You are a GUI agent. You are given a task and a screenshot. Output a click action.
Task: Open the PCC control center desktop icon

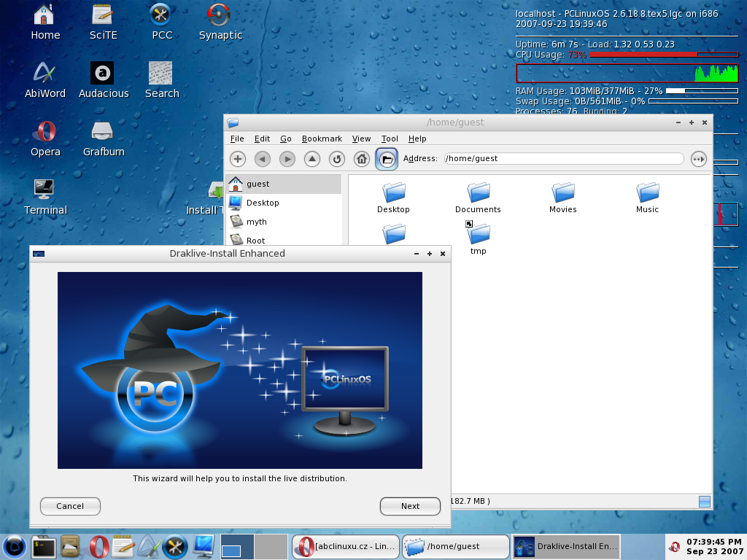tap(161, 21)
